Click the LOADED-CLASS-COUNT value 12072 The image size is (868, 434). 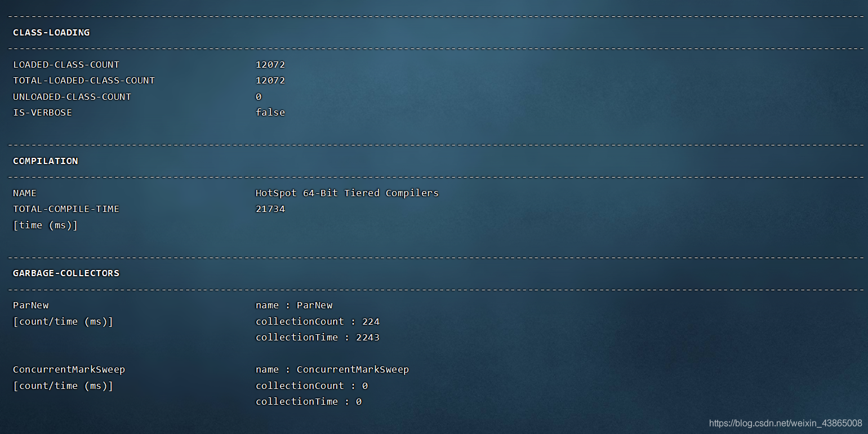pos(270,65)
